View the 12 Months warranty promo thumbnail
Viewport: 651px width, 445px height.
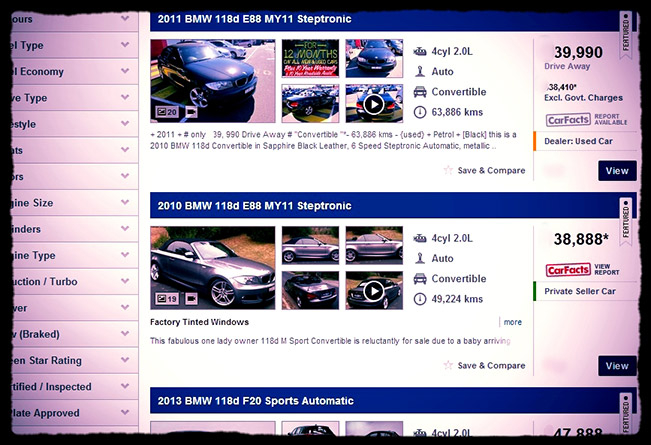(x=310, y=58)
